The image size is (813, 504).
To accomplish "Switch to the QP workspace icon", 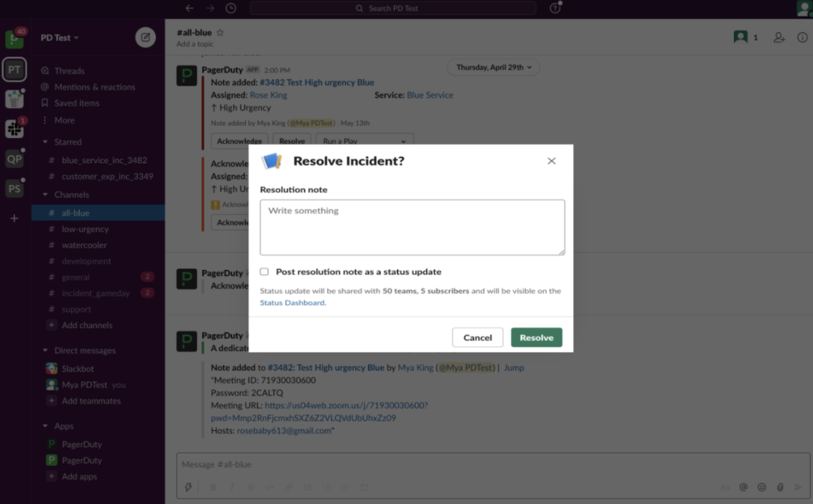I will [14, 159].
